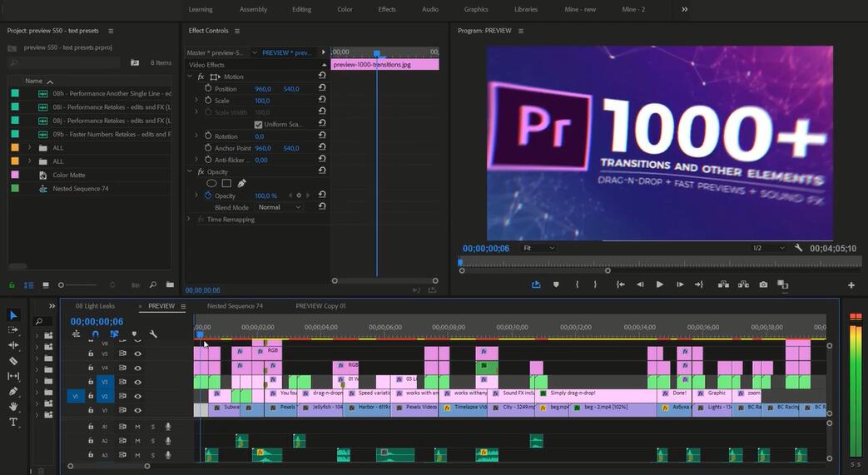Open the 1/2 playback resolution dropdown
Image resolution: width=868 pixels, height=475 pixels.
(768, 248)
